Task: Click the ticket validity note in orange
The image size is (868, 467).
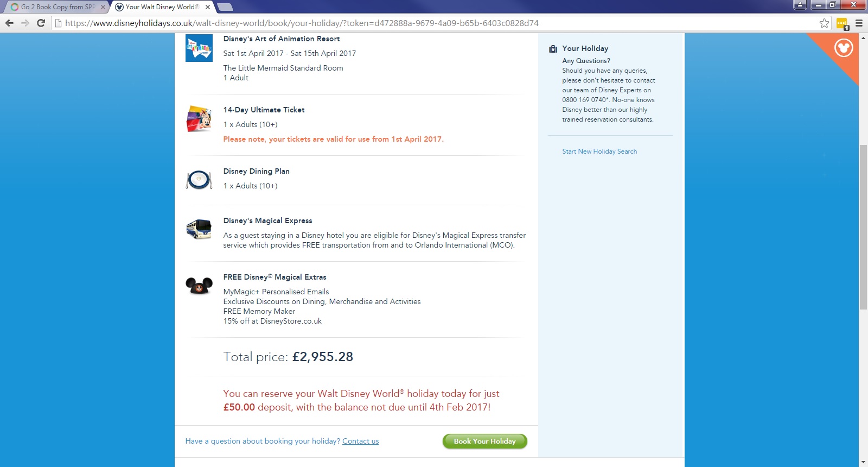Action: (x=334, y=139)
